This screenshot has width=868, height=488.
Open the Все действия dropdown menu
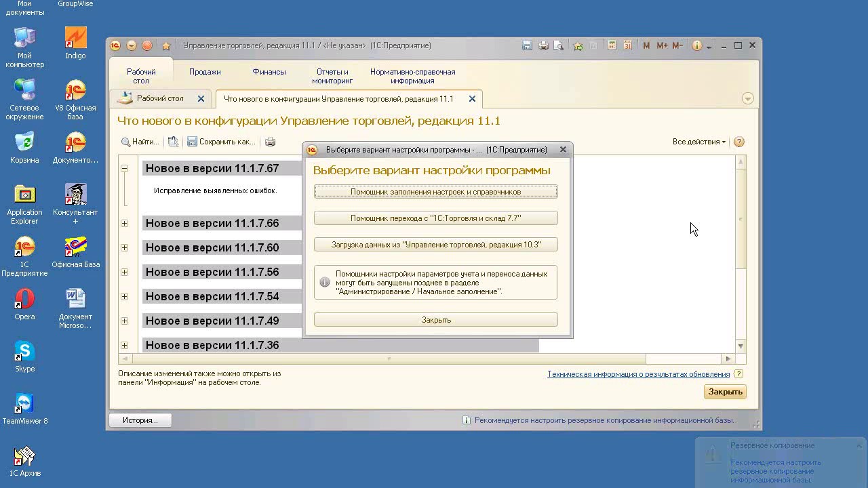(698, 142)
